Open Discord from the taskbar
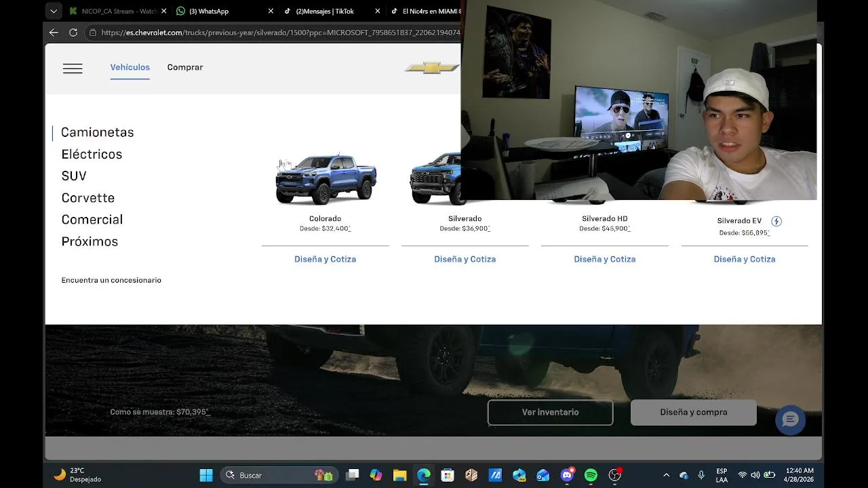 (x=567, y=475)
